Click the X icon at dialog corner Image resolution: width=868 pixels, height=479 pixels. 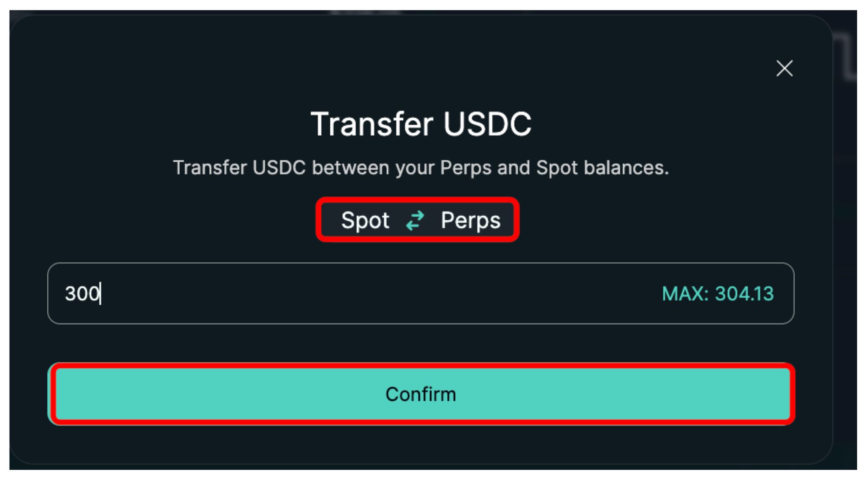point(784,69)
